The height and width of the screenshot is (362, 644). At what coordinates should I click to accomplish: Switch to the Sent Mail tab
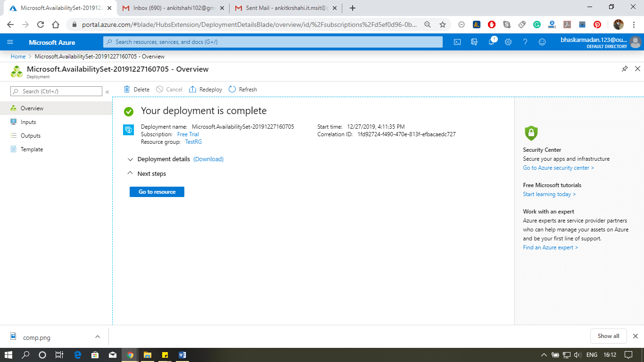coord(287,8)
